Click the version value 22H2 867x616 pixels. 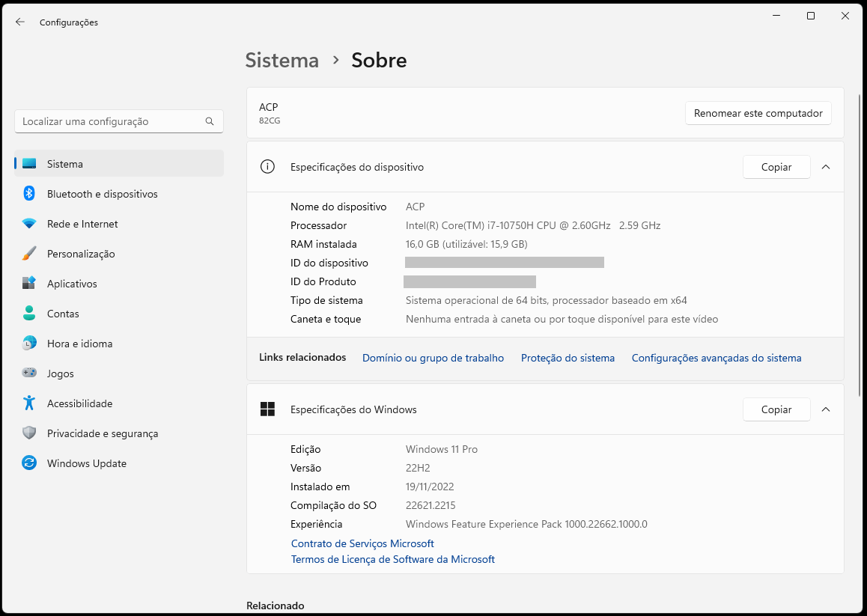pyautogui.click(x=418, y=469)
